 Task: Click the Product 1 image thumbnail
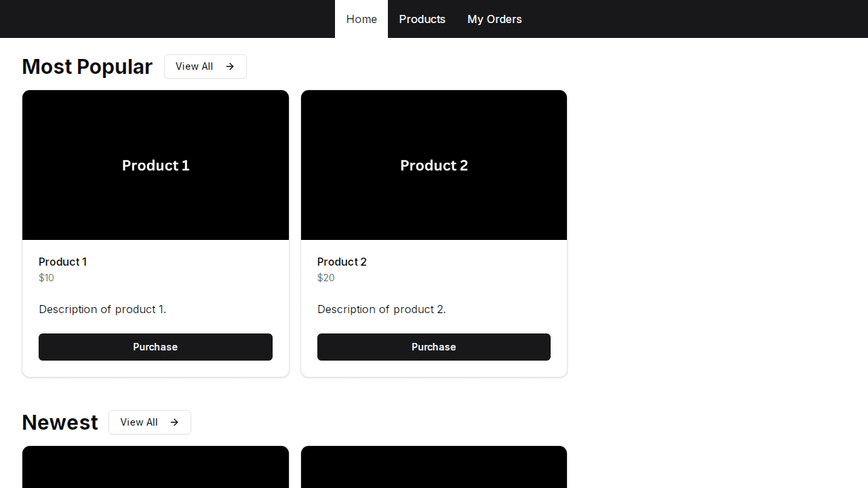155,165
